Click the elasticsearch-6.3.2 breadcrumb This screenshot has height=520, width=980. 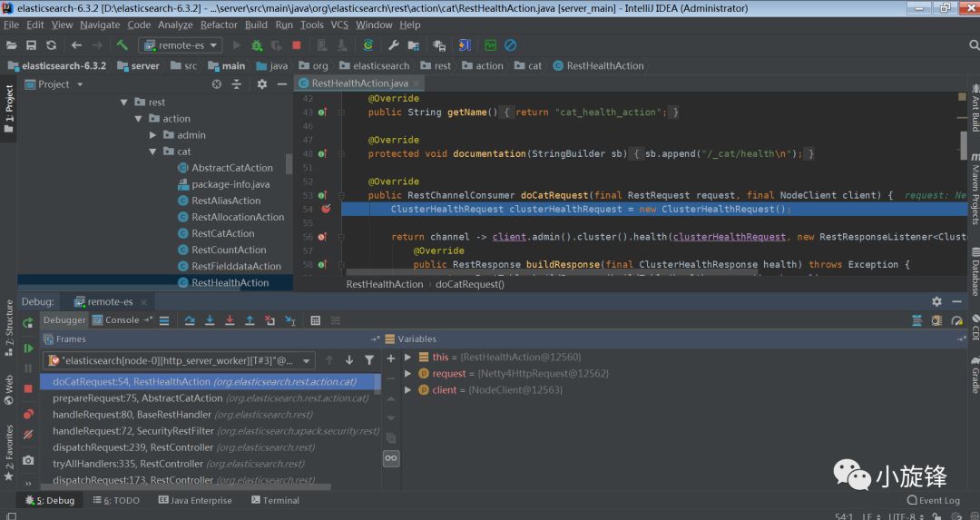(x=56, y=65)
